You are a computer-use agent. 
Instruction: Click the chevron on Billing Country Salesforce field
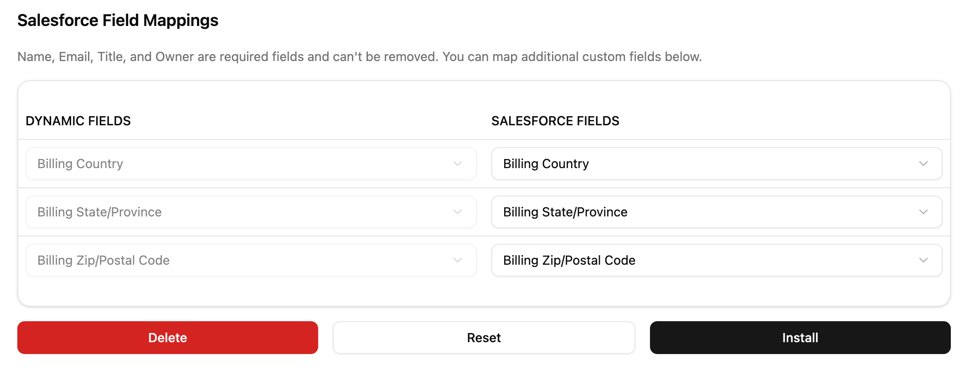coord(924,164)
